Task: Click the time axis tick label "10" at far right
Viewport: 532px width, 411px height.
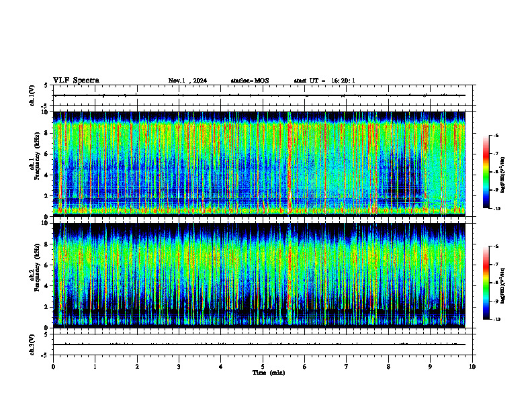Action: (472, 367)
